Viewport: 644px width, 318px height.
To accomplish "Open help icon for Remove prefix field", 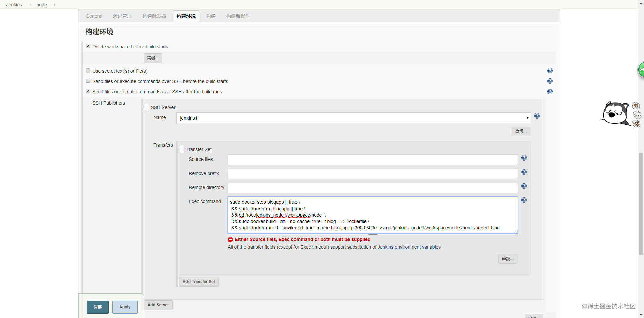I will coord(524,172).
